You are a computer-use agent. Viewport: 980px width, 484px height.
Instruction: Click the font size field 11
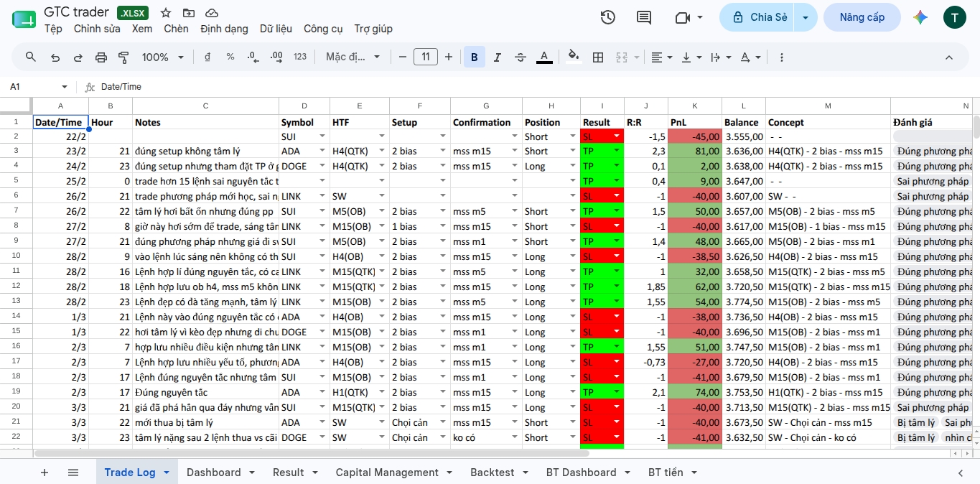coord(426,57)
